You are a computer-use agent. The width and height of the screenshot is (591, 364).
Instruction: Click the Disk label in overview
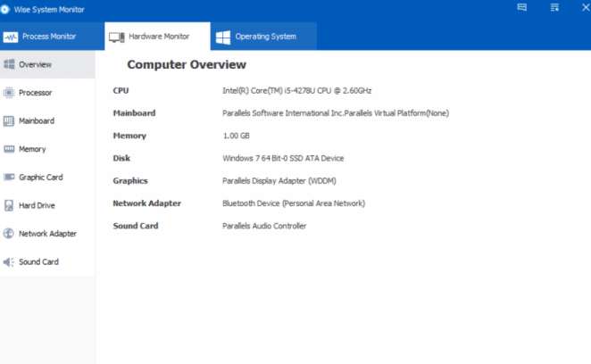coord(121,158)
